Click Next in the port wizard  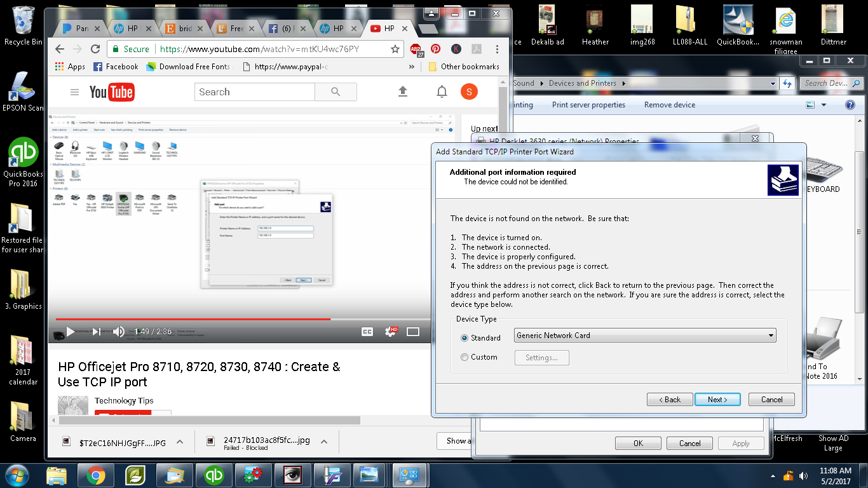pyautogui.click(x=717, y=400)
